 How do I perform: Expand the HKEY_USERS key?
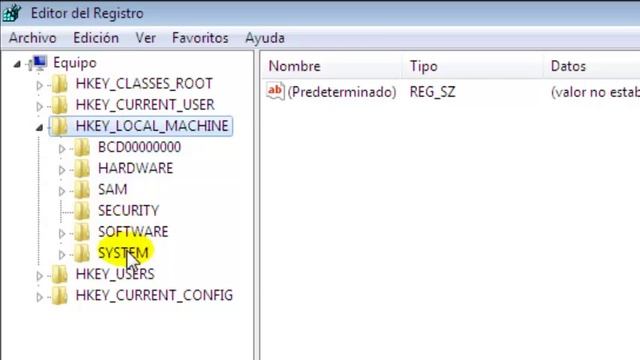39,276
